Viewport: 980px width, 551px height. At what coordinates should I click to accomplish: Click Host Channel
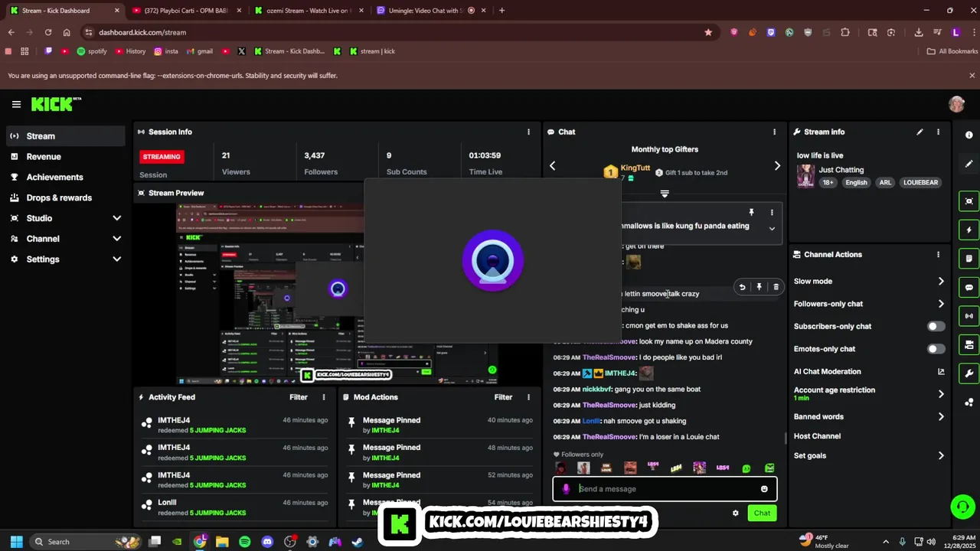(817, 436)
